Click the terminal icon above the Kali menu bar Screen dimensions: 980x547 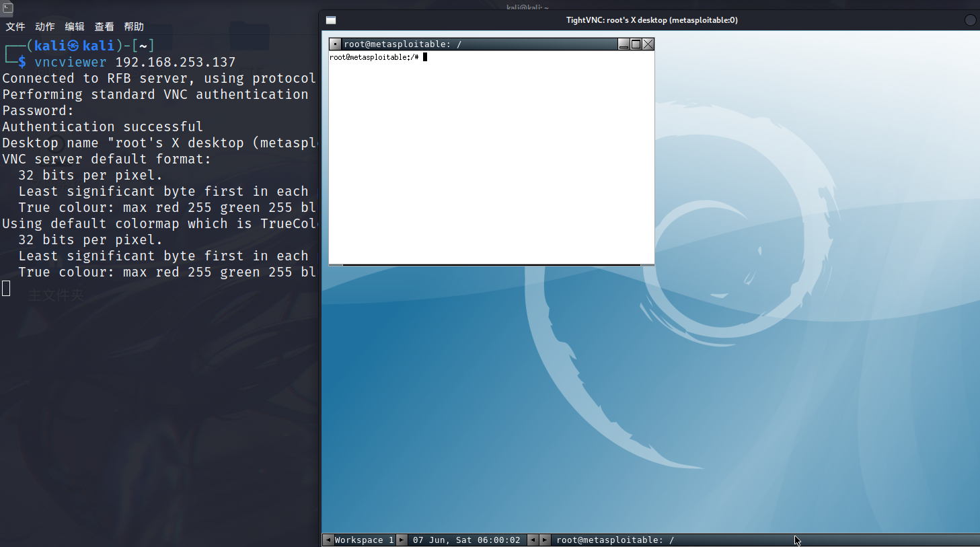click(7, 7)
